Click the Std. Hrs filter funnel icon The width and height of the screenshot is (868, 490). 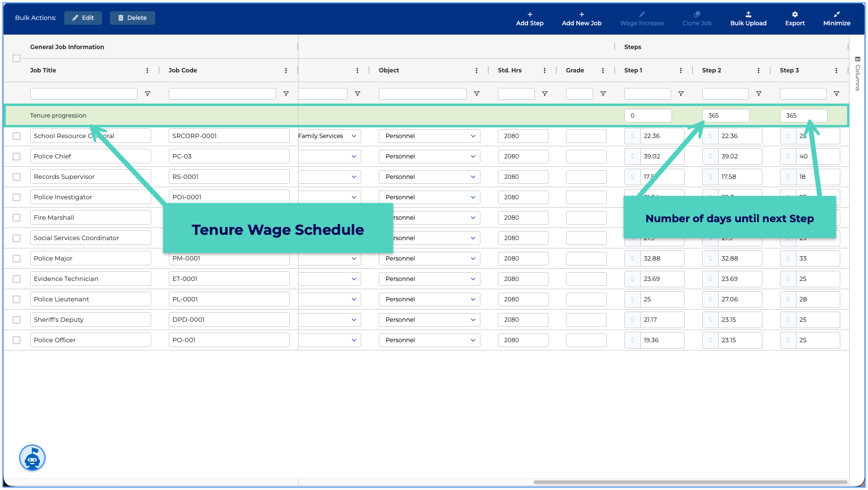[x=545, y=94]
